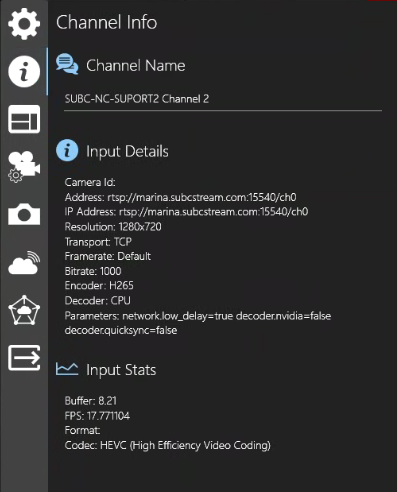This screenshot has width=398, height=492.
Task: Select the Channel Info sidebar icon
Action: pyautogui.click(x=24, y=71)
